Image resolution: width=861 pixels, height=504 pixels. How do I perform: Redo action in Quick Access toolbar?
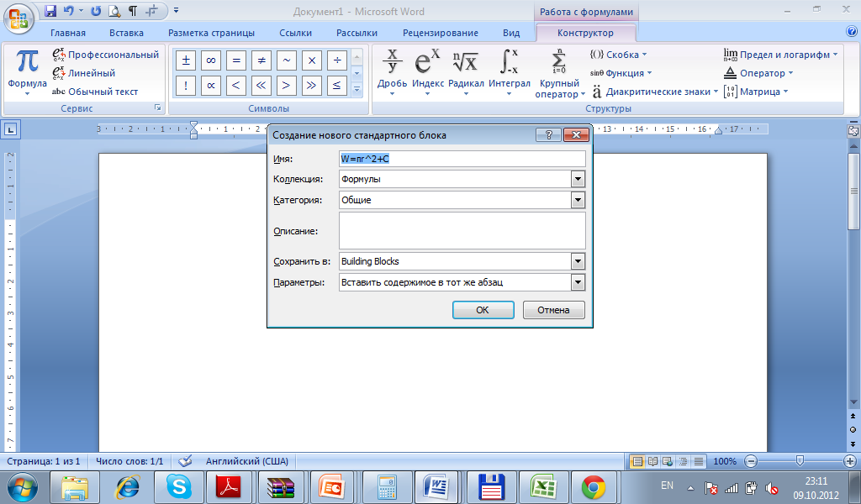pyautogui.click(x=96, y=10)
